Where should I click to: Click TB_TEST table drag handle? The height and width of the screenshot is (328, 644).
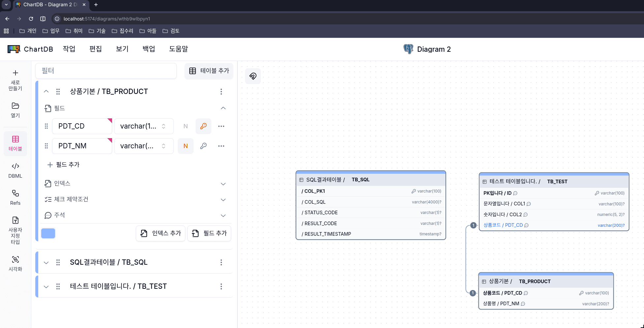point(58,286)
